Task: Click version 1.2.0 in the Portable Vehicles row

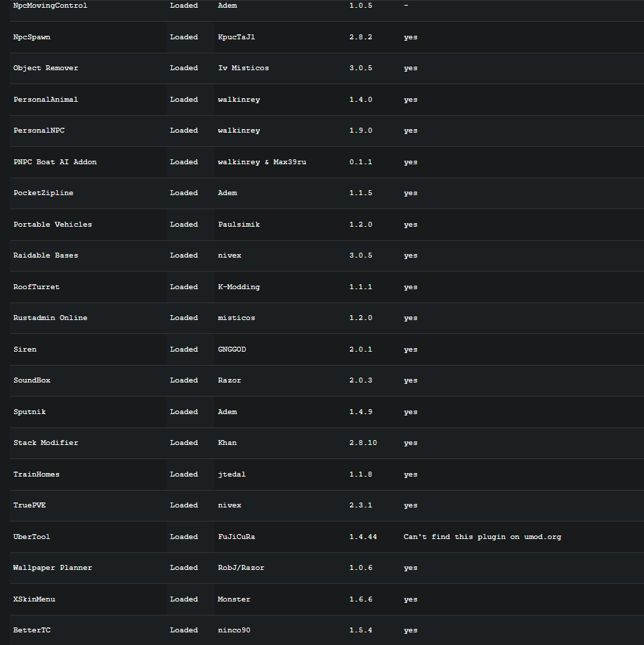Action: click(x=361, y=225)
